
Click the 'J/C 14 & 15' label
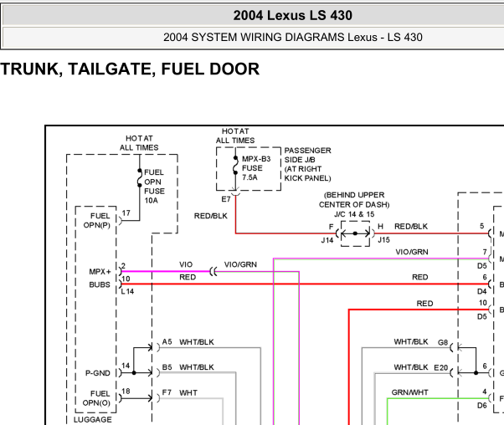coord(353,214)
